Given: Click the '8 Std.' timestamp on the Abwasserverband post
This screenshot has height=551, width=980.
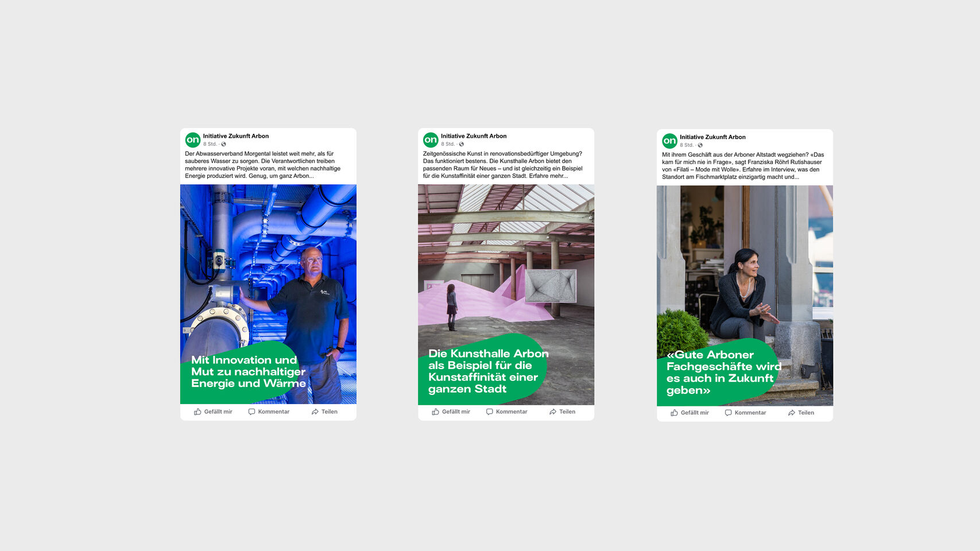Looking at the screenshot, I should click(210, 144).
